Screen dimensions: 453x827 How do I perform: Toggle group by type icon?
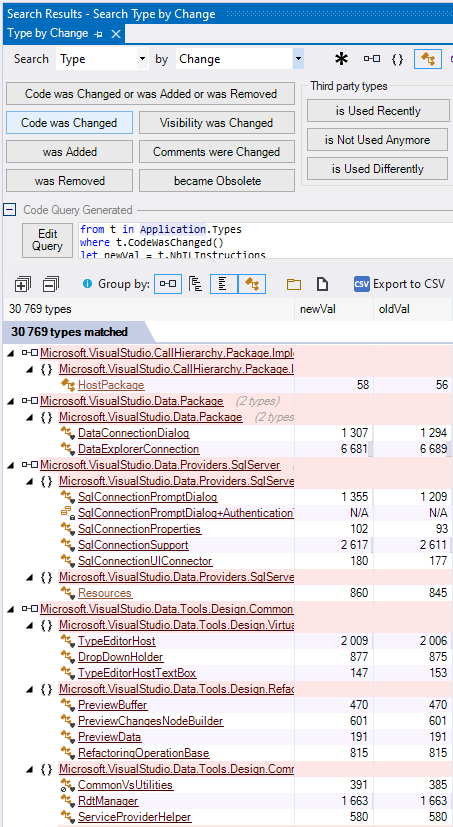click(252, 284)
